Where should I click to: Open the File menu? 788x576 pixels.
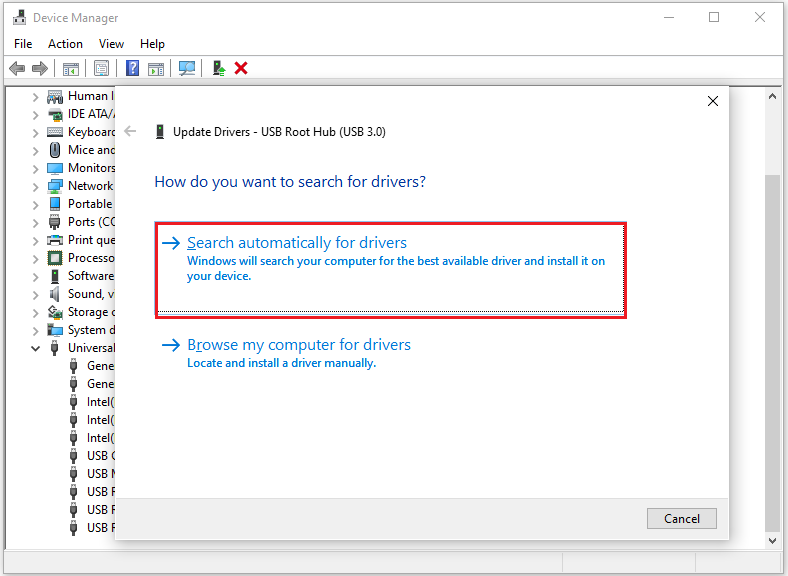click(23, 44)
